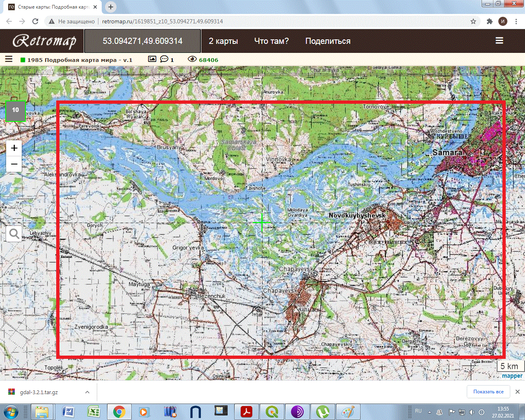Click the 'Поделиться' share link
Screen dimensions: 525x420
(328, 41)
